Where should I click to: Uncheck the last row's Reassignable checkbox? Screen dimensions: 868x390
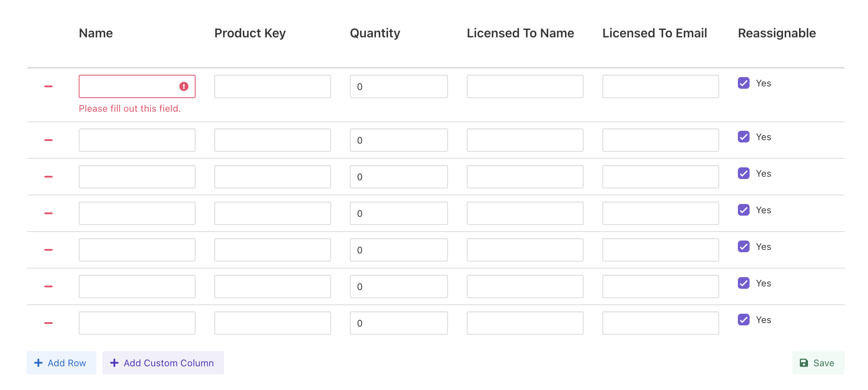pyautogui.click(x=743, y=320)
